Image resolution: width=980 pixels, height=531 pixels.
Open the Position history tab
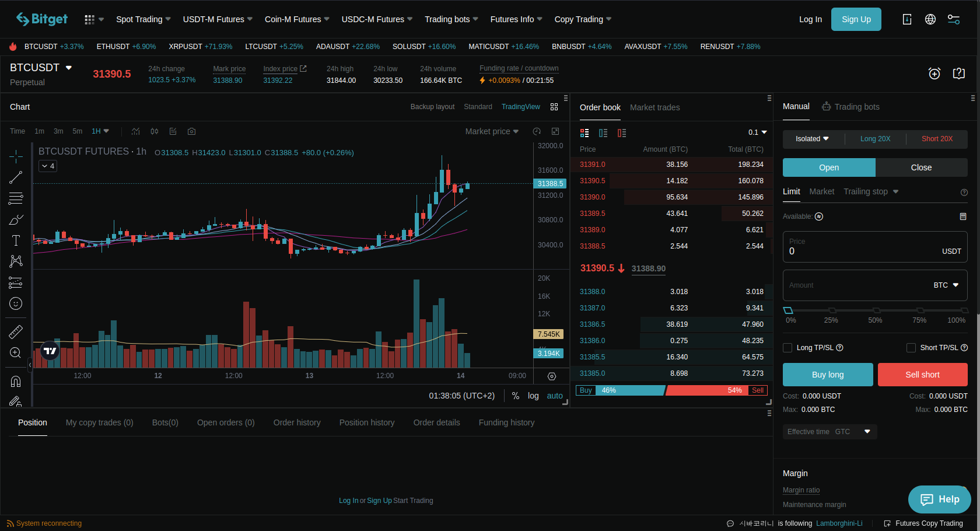[367, 422]
